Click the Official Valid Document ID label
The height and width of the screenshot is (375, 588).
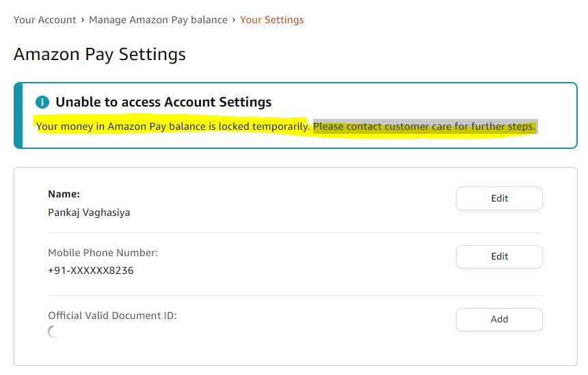coord(112,316)
